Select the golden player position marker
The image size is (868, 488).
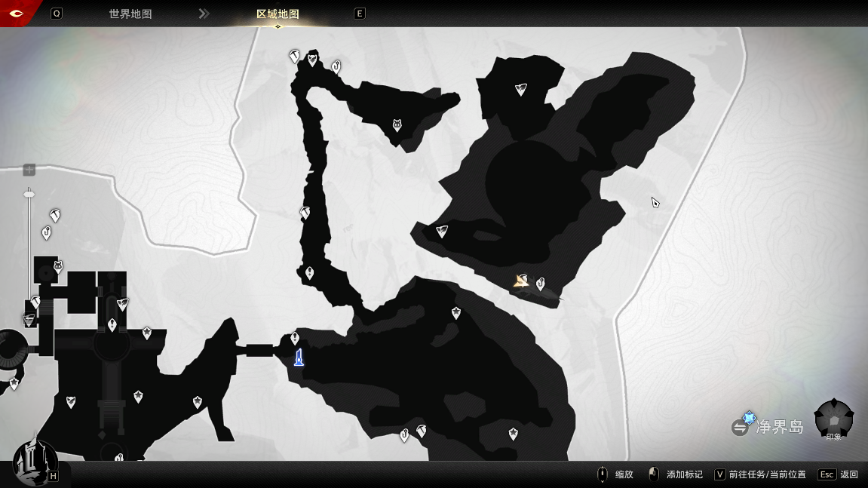520,281
